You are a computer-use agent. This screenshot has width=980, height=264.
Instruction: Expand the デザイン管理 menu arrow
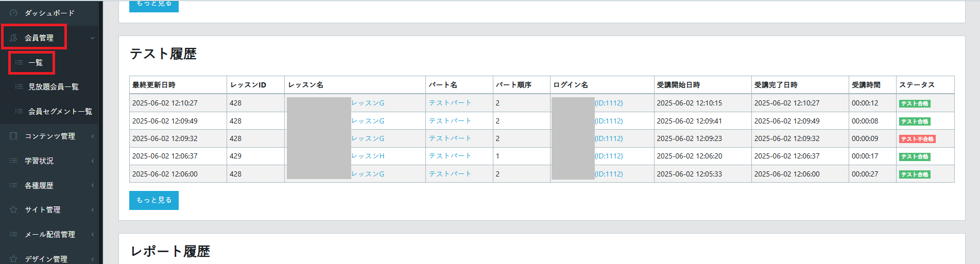coord(93,259)
